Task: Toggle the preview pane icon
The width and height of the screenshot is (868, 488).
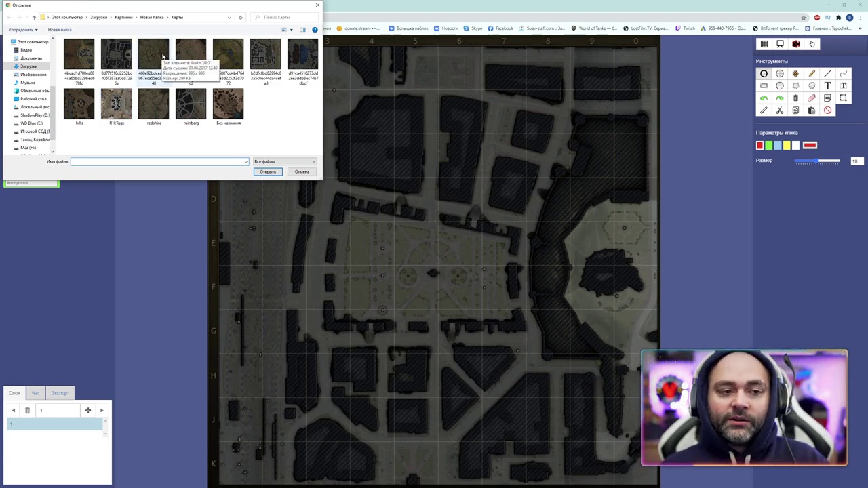Action: pos(302,30)
